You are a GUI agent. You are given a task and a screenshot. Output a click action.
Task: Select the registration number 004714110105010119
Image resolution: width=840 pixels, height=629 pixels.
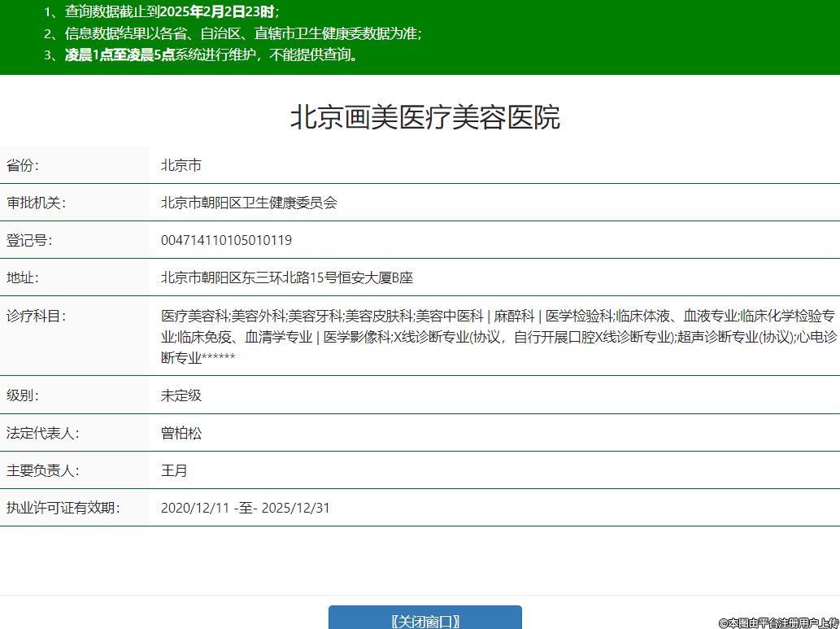tap(226, 240)
